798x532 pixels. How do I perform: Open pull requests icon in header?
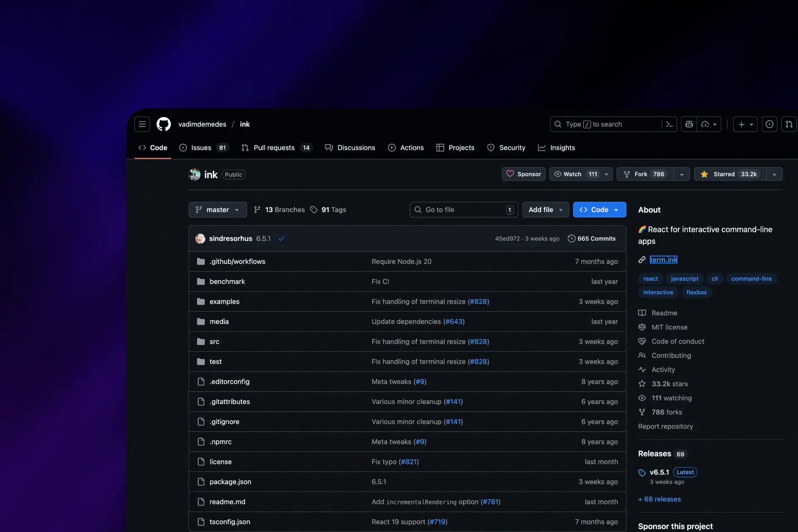coord(789,124)
